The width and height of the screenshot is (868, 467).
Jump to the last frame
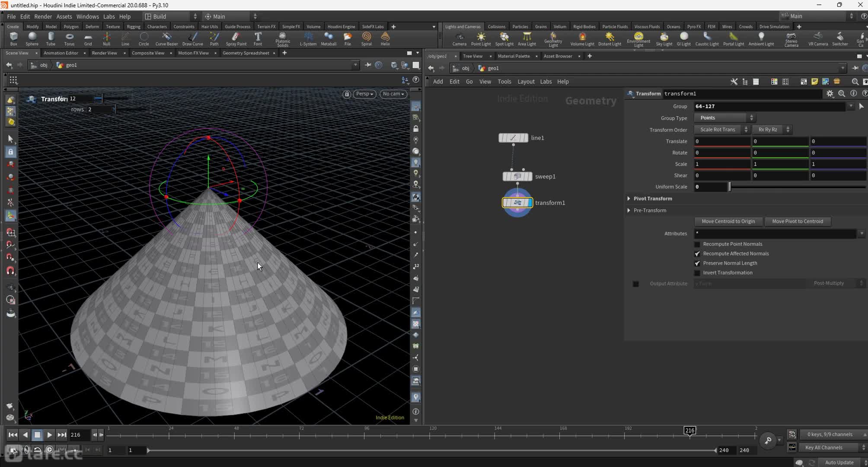click(x=62, y=435)
